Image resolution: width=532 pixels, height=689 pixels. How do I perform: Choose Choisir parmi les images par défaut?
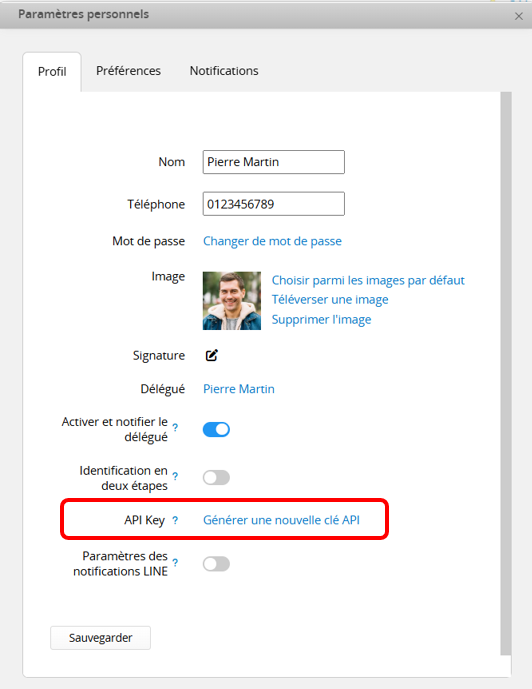(368, 280)
